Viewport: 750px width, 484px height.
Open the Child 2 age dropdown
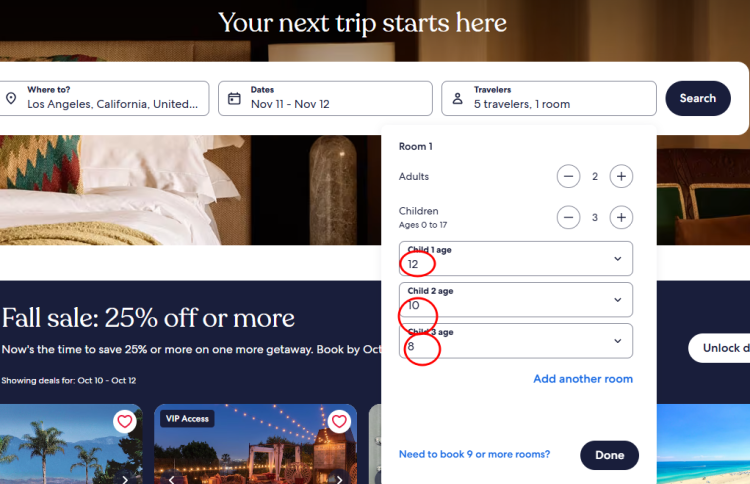[x=516, y=299]
